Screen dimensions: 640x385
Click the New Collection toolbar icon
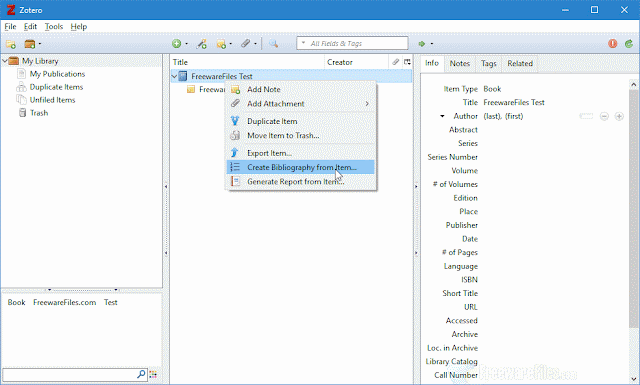[x=11, y=44]
